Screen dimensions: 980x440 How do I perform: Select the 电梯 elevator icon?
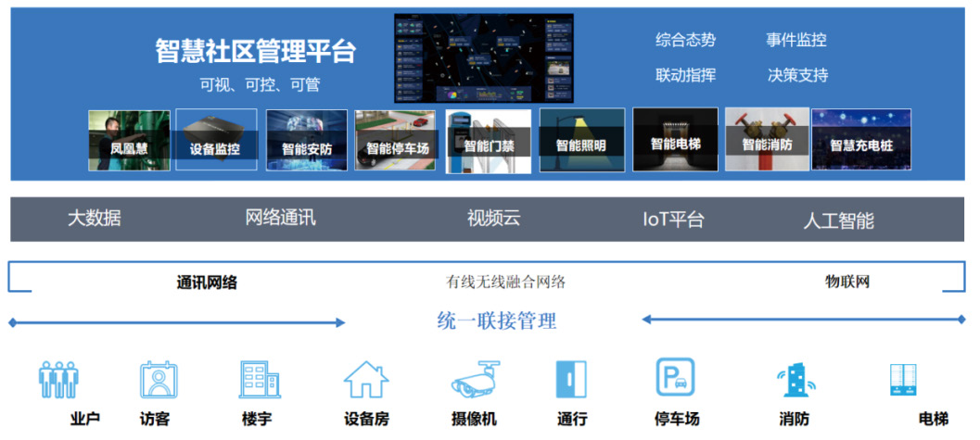coord(904,381)
